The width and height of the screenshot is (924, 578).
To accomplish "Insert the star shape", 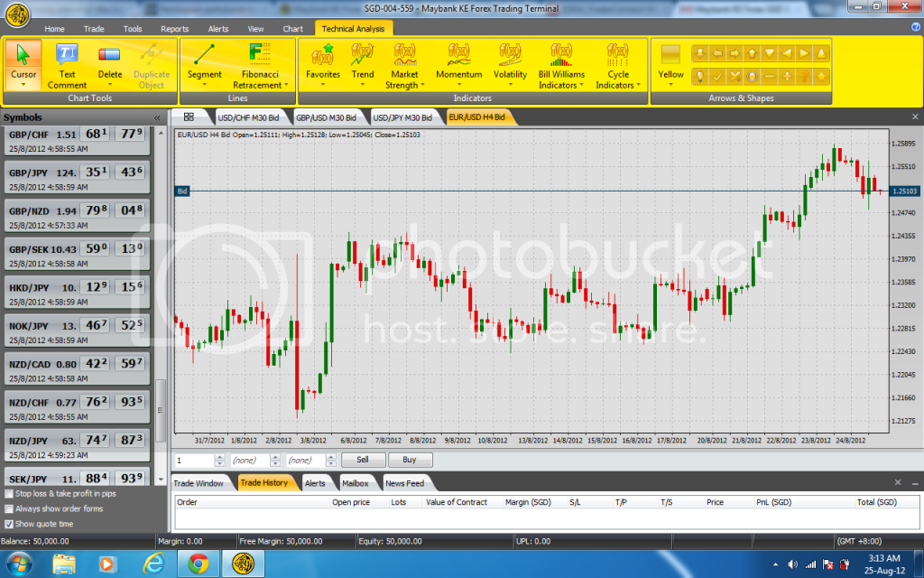I will click(x=821, y=76).
